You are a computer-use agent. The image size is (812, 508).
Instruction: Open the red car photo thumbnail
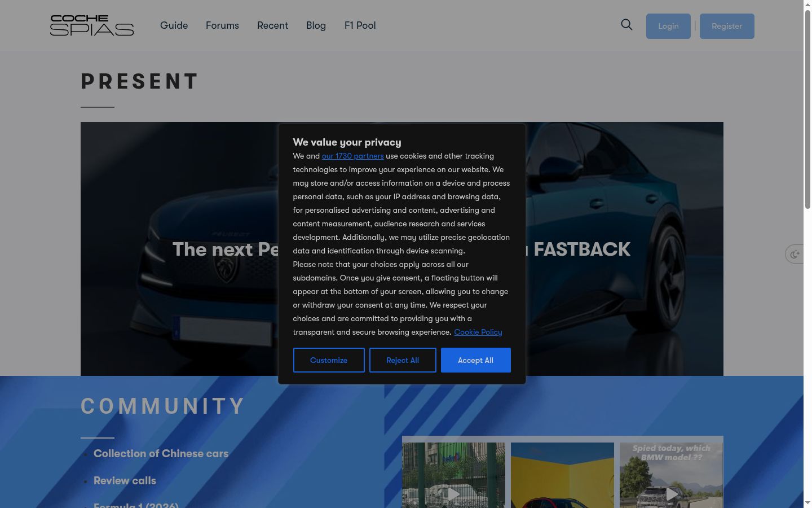click(562, 475)
